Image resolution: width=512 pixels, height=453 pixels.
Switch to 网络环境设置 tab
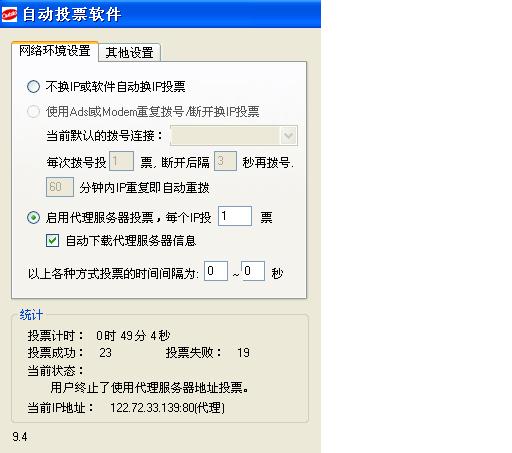click(x=55, y=51)
